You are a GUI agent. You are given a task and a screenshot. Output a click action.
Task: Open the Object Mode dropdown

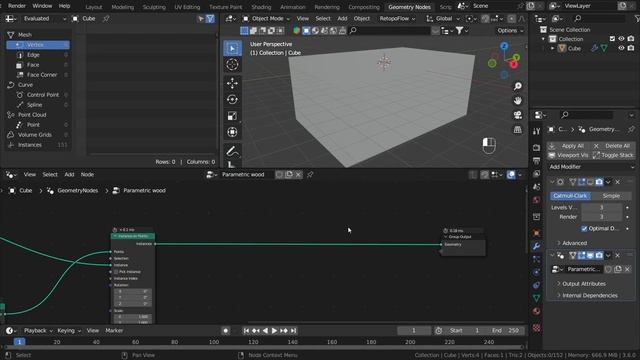pyautogui.click(x=266, y=19)
